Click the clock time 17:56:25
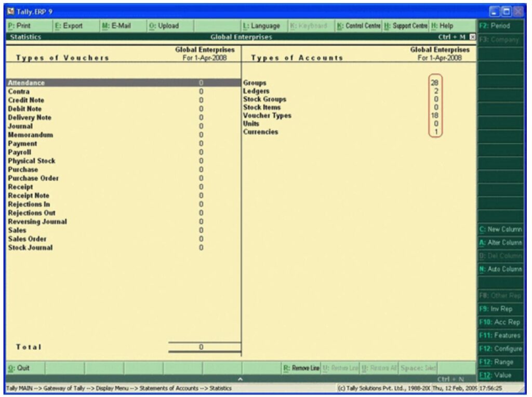532x397 pixels. 490,389
